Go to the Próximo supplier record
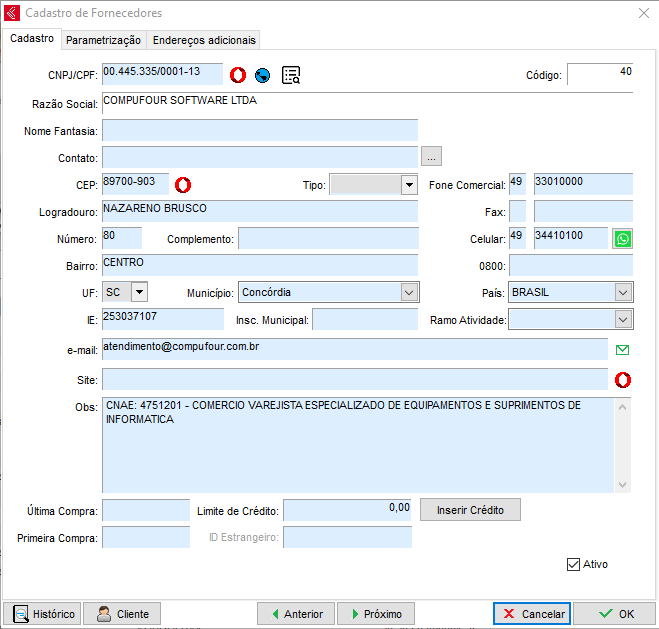The height and width of the screenshot is (629, 659). 376,614
